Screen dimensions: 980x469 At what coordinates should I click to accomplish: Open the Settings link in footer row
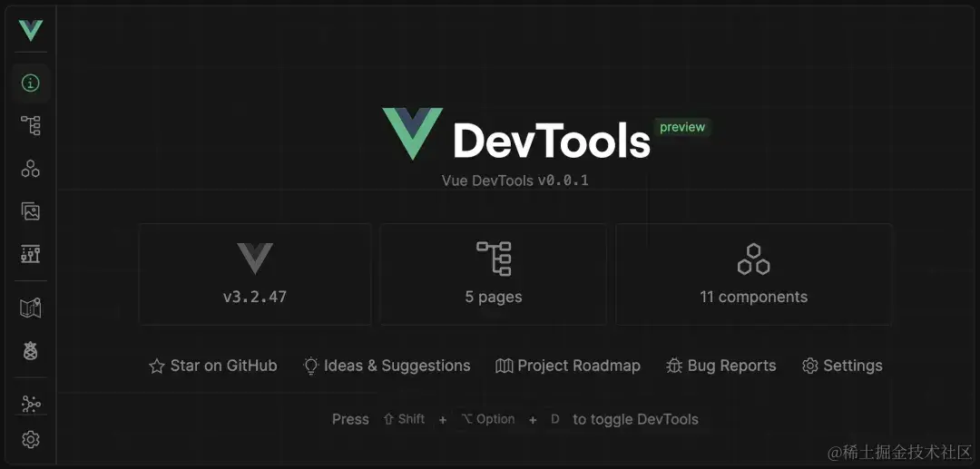[842, 366]
